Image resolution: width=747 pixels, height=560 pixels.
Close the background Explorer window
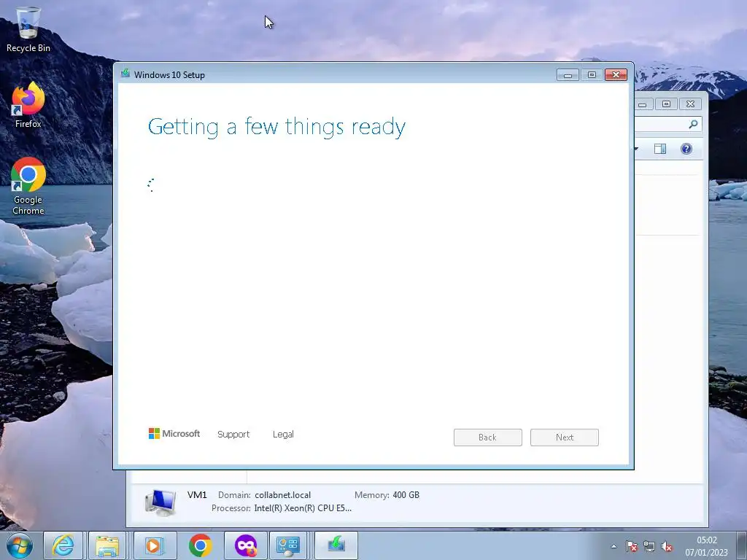[690, 104]
